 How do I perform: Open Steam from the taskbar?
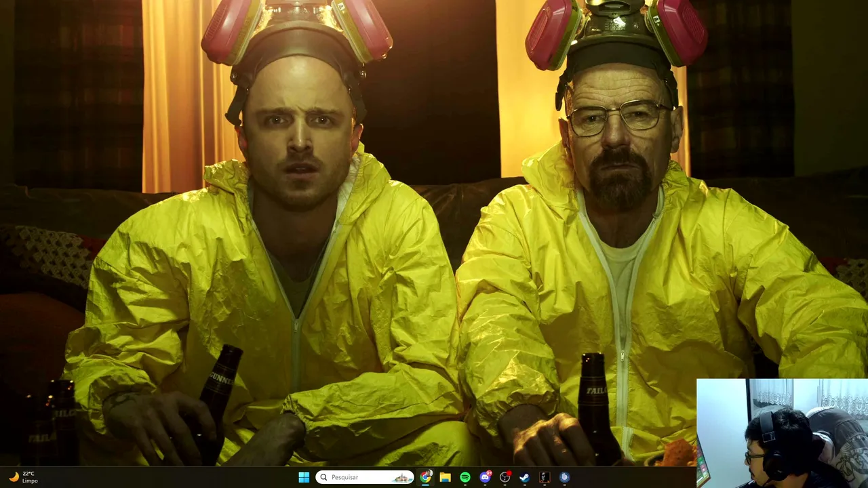pyautogui.click(x=524, y=477)
